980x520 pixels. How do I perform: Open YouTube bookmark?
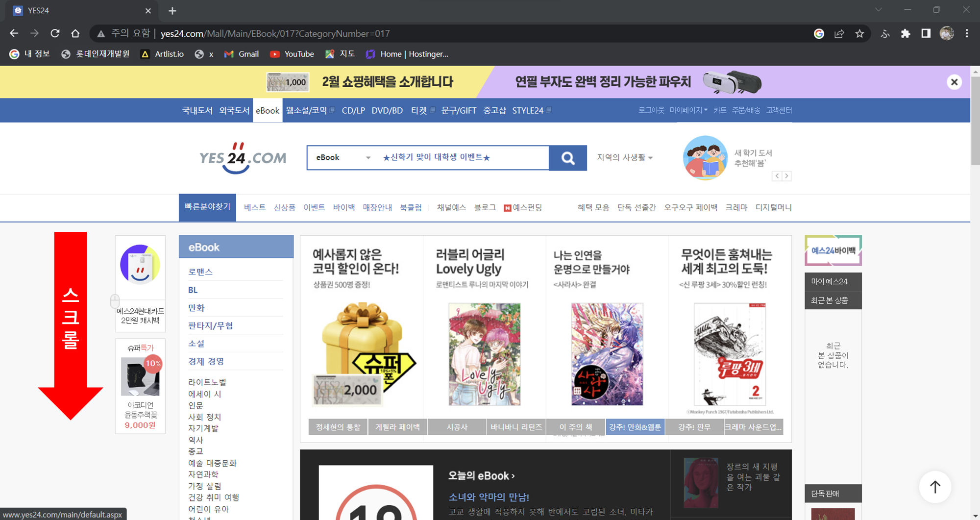coord(292,54)
